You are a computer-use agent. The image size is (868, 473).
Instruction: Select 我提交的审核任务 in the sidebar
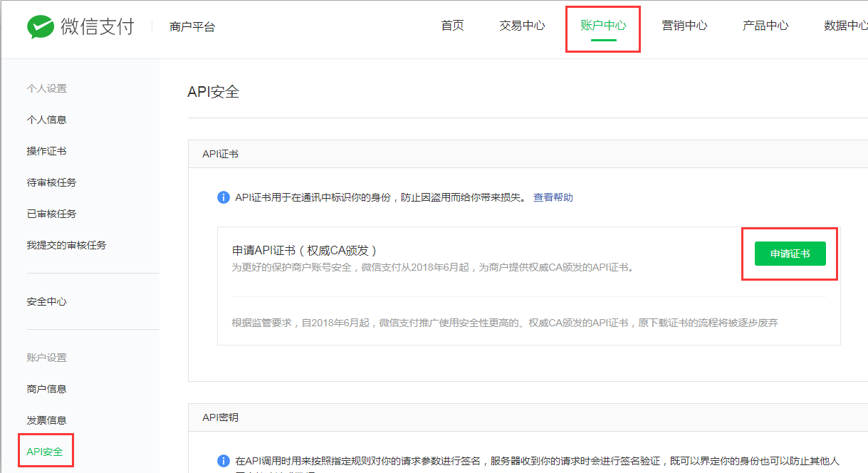[66, 245]
